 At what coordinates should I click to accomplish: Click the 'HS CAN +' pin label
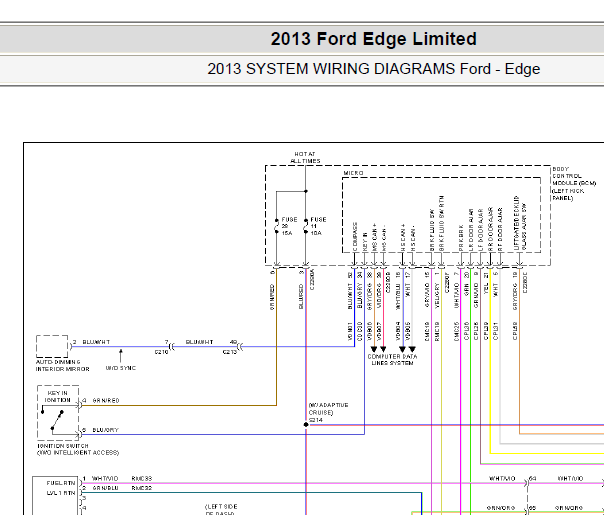click(403, 238)
